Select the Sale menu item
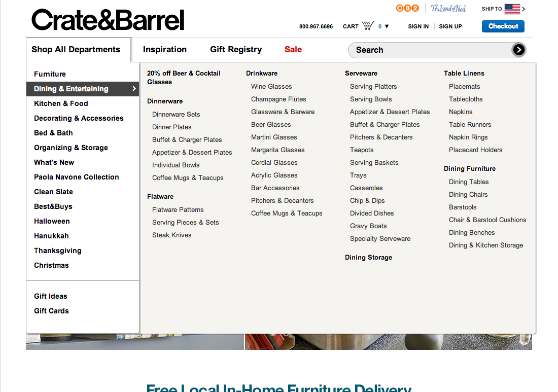 coord(293,50)
